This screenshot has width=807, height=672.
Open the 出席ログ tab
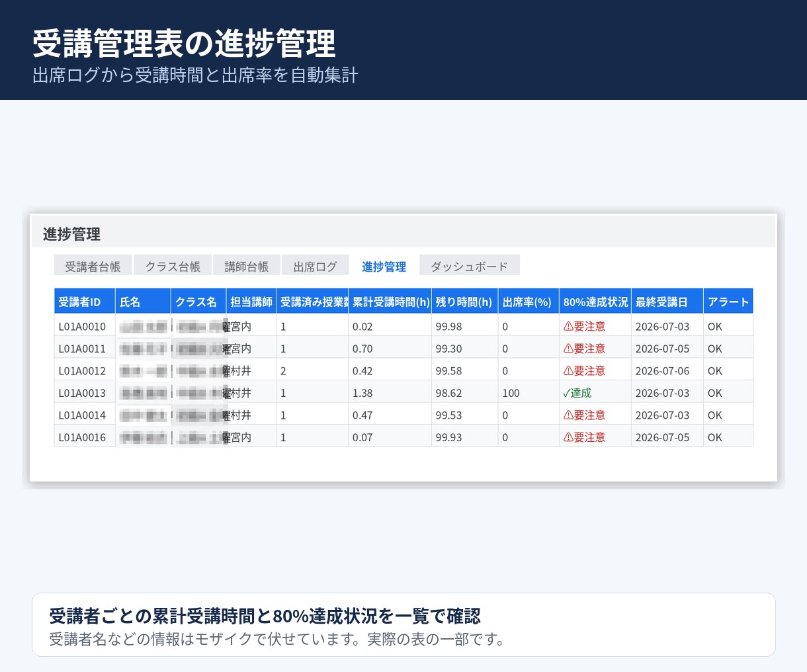click(x=316, y=266)
